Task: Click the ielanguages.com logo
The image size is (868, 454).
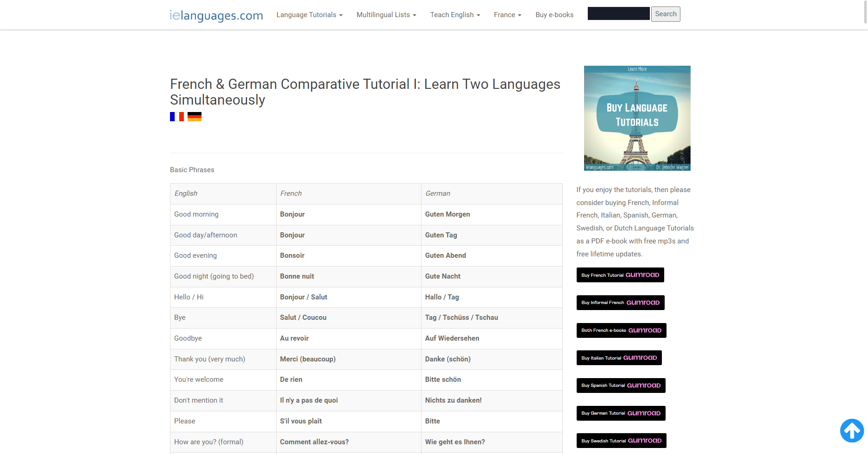Action: pos(216,15)
